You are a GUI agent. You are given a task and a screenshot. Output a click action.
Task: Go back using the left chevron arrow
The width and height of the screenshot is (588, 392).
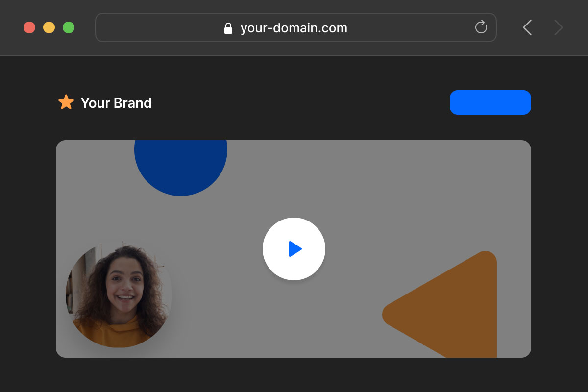(x=527, y=27)
